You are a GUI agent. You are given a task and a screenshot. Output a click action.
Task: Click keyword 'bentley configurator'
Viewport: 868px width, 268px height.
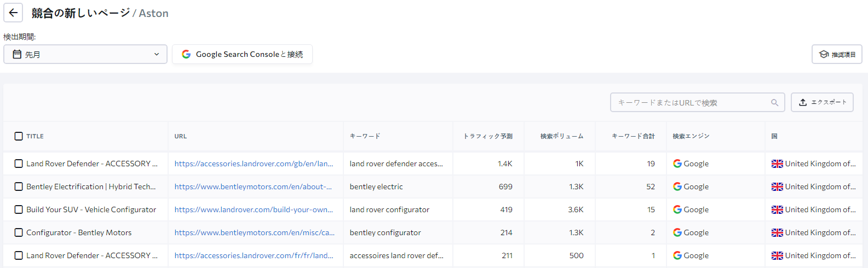pos(386,232)
